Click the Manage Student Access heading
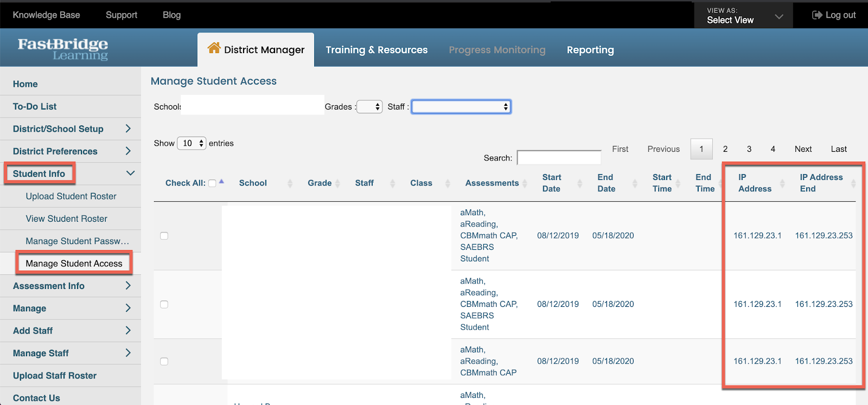 click(x=214, y=81)
